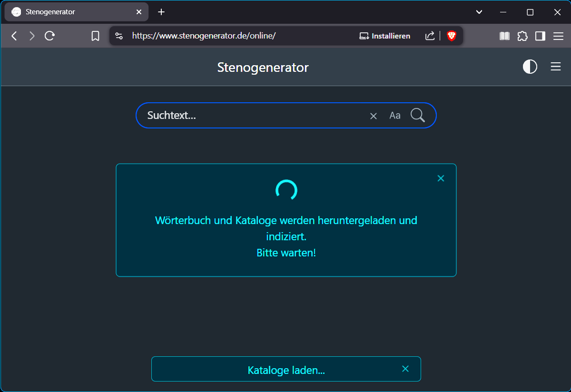571x392 pixels.
Task: Share this page via share icon
Action: (430, 36)
